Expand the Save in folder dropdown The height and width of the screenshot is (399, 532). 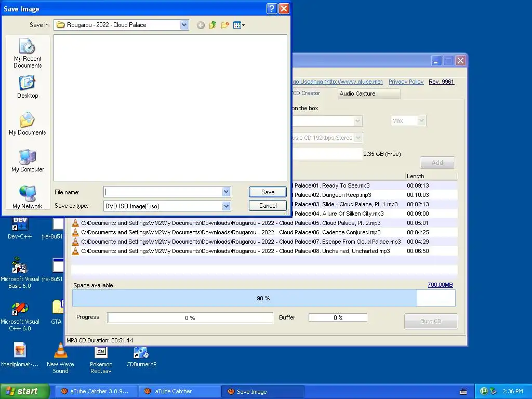184,25
